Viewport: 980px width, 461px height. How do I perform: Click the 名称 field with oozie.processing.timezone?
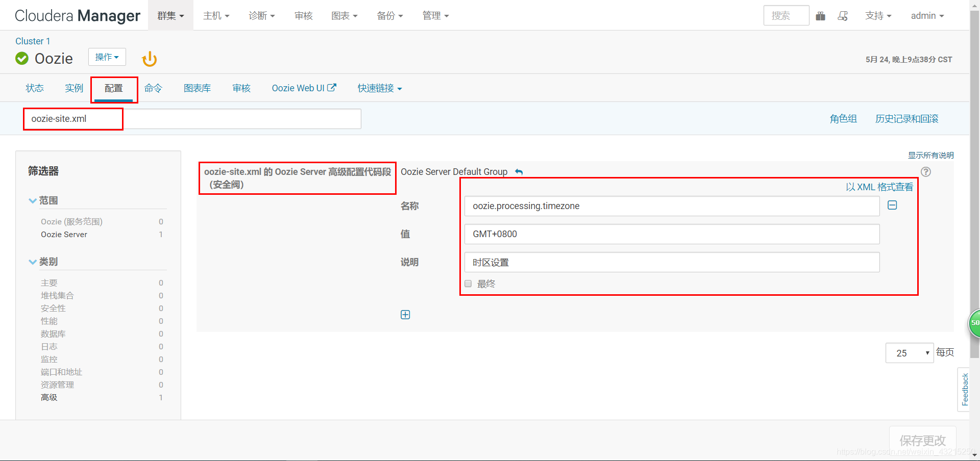[x=672, y=206]
